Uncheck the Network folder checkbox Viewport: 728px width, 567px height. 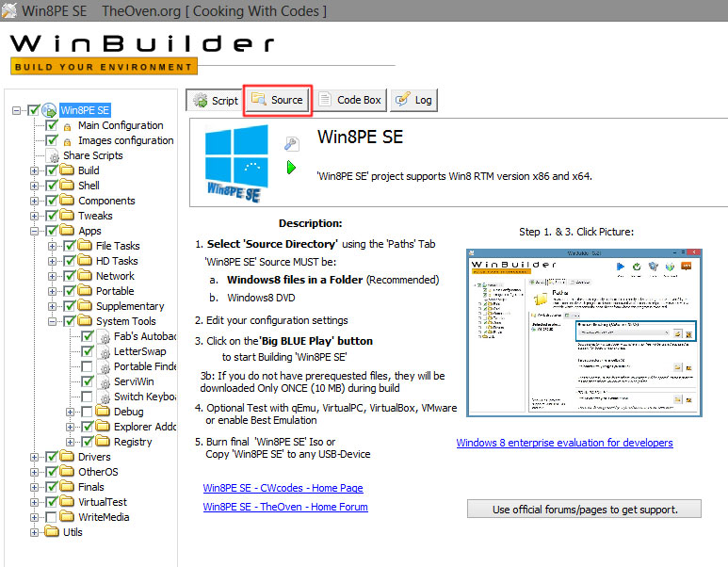[69, 276]
